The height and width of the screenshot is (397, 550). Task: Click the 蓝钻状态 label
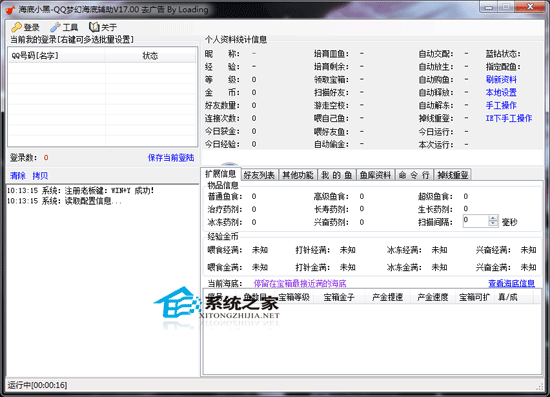503,54
